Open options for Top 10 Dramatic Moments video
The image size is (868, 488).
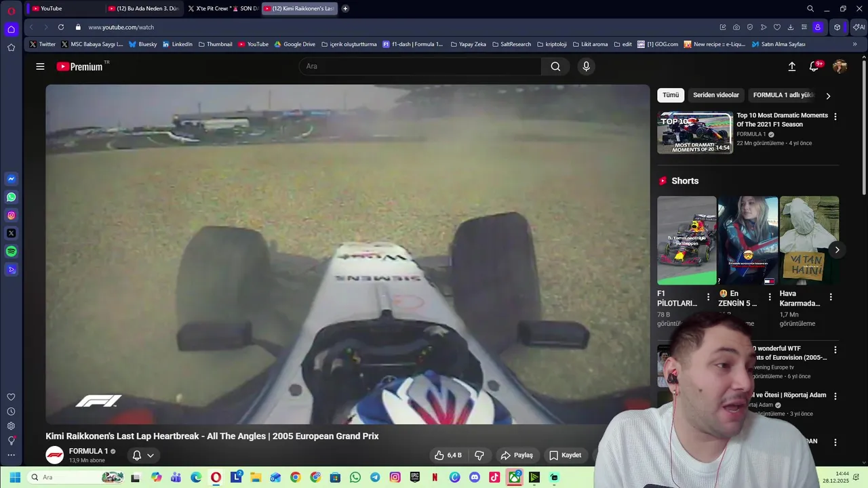coord(835,117)
